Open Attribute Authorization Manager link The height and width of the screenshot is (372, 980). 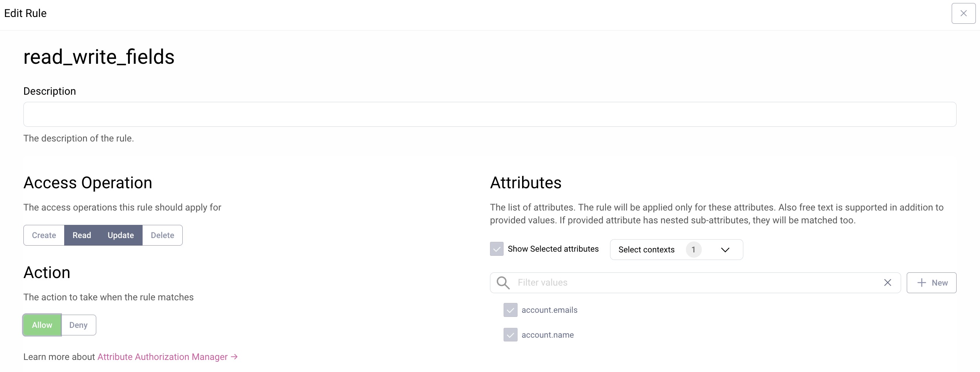pyautogui.click(x=162, y=357)
